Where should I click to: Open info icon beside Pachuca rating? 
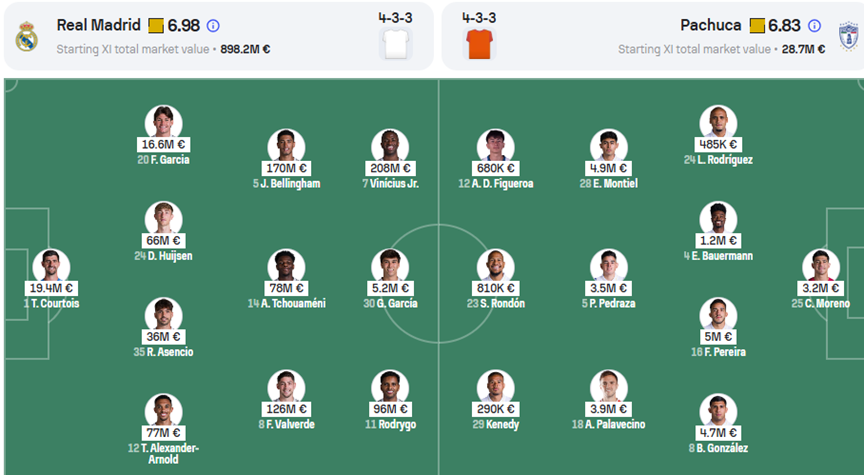click(814, 25)
